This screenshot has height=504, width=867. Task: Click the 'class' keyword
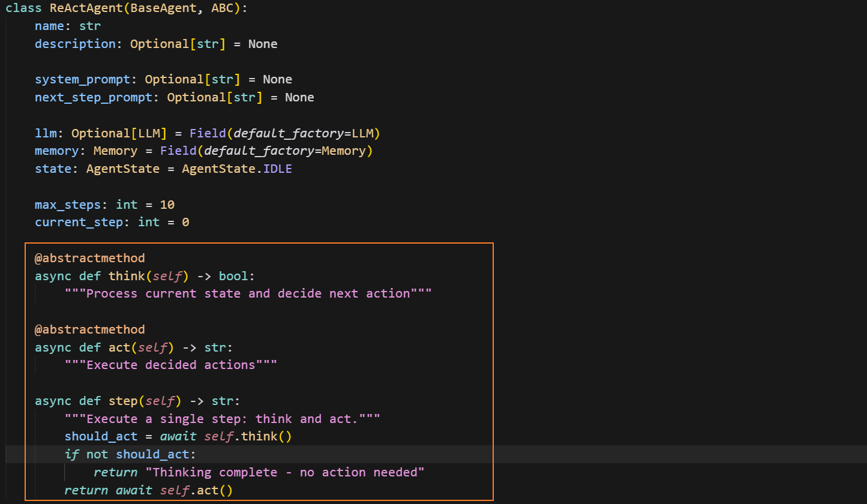pyautogui.click(x=24, y=8)
